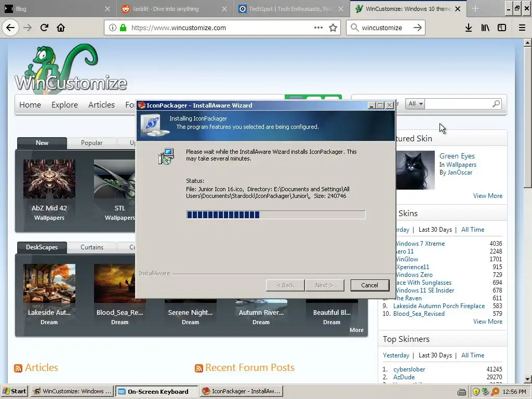The width and height of the screenshot is (532, 399).
Task: Filter Top Skins by All Time
Action: (473, 230)
